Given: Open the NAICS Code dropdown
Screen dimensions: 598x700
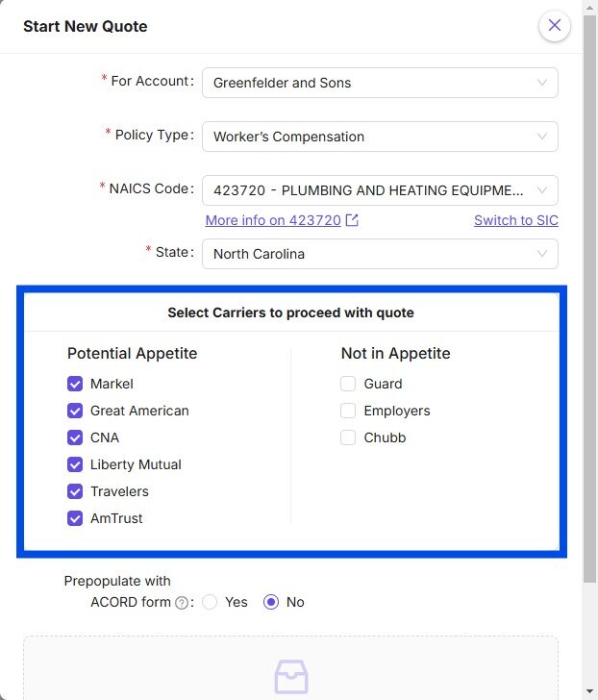Looking at the screenshot, I should 380,190.
